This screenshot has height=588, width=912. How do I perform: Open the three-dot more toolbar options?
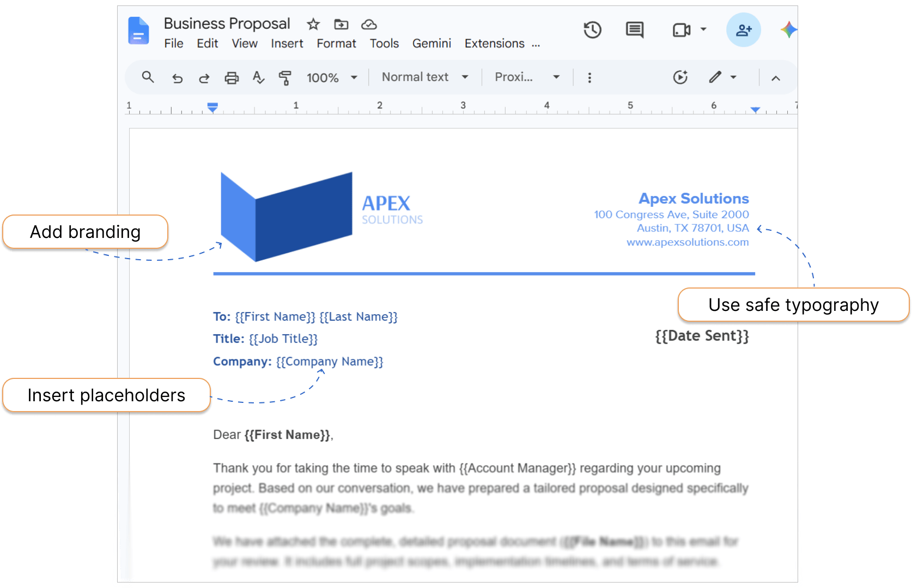coord(589,78)
